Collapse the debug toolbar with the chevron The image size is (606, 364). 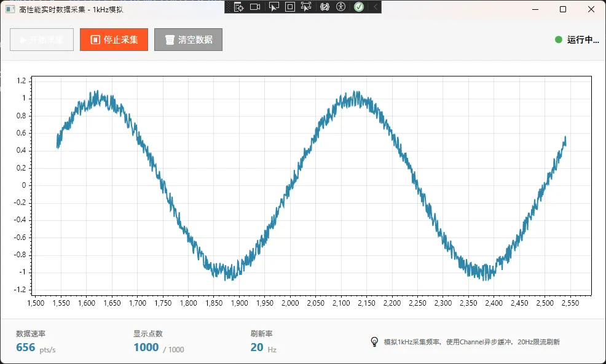[375, 7]
